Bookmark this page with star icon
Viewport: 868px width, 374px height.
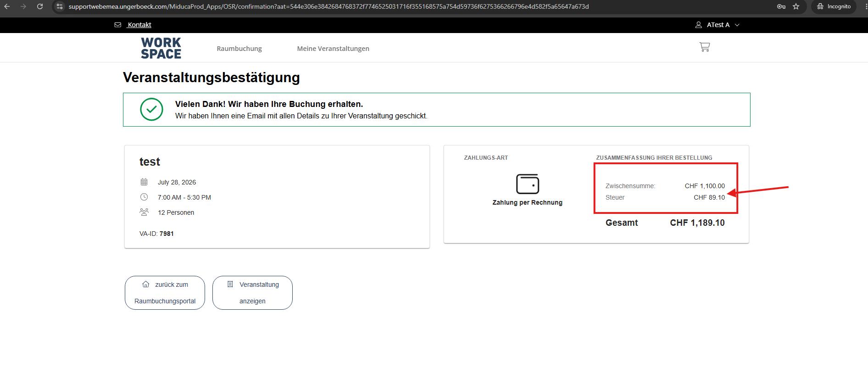(x=796, y=6)
